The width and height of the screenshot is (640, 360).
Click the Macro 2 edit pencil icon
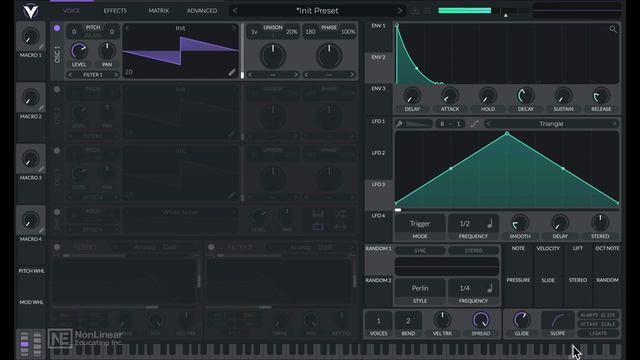(42, 108)
